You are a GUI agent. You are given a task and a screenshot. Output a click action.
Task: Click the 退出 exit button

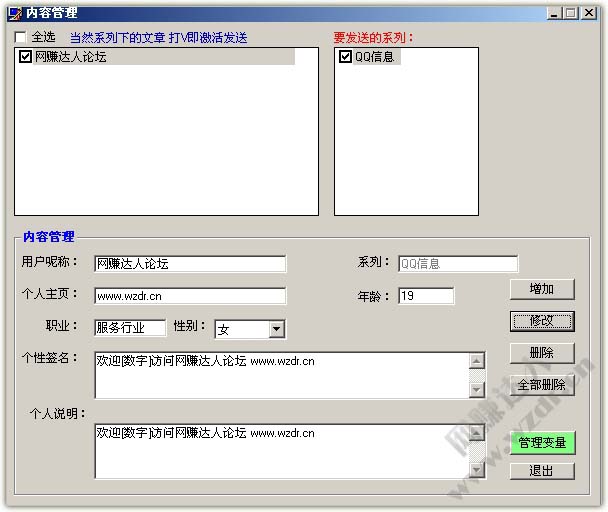click(x=542, y=471)
